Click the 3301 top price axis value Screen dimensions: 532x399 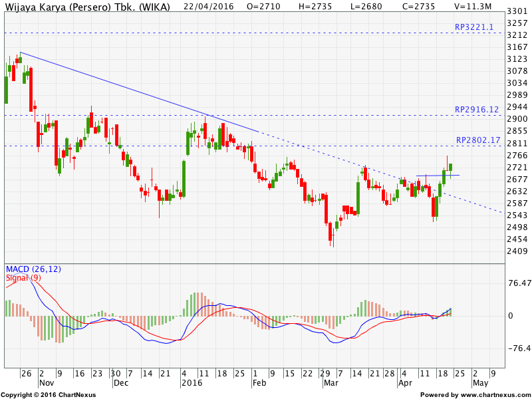coord(517,11)
